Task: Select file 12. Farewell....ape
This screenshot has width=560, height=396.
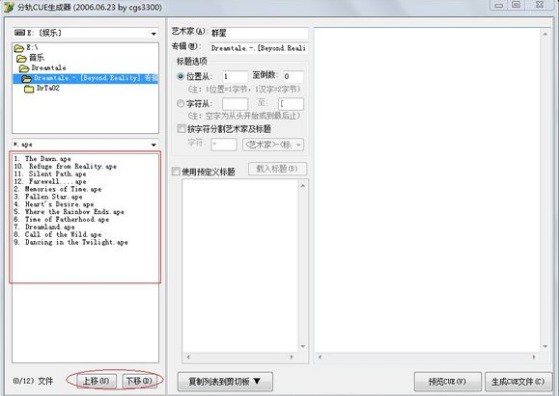Action: click(x=50, y=181)
